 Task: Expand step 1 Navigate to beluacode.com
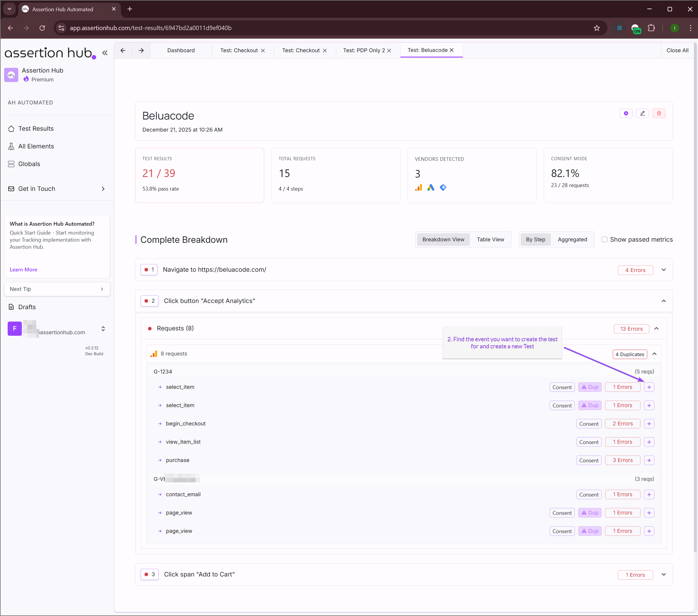(663, 270)
